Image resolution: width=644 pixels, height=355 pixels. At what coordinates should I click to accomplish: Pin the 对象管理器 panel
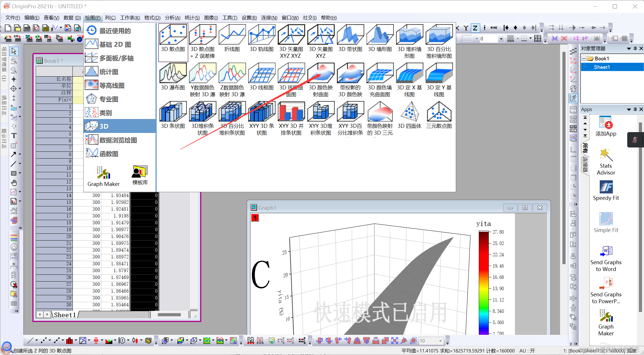pyautogui.click(x=635, y=49)
